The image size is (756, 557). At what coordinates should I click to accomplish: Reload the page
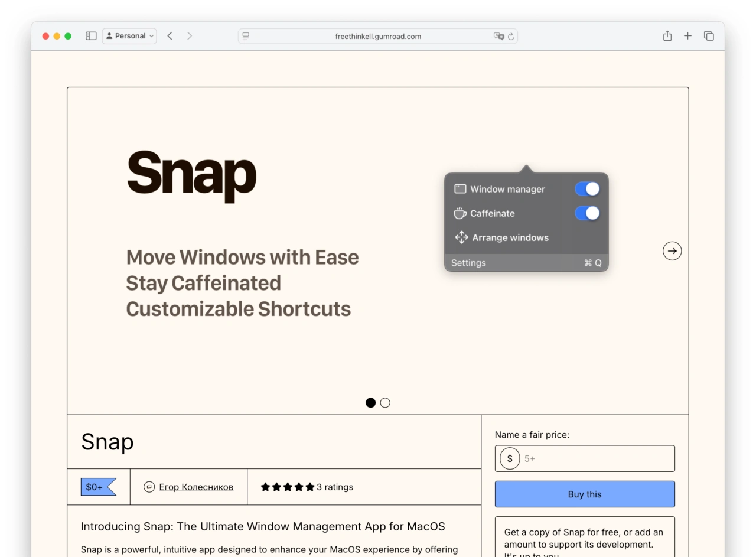(511, 36)
